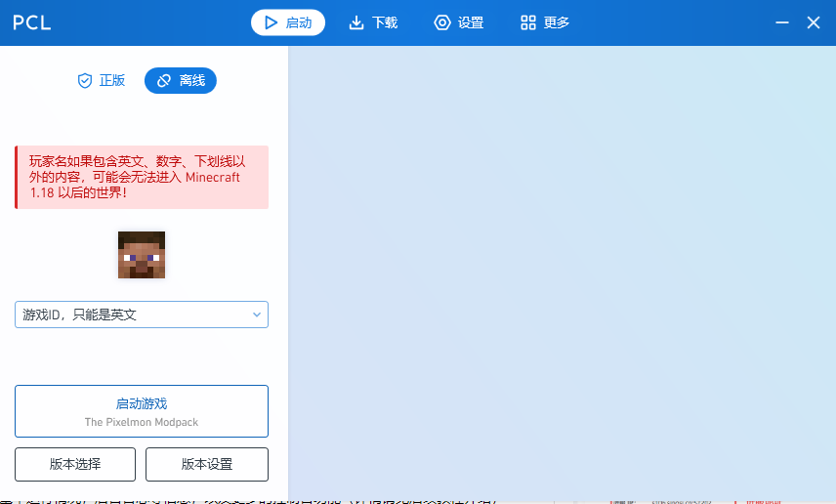Click the red player name warning banner
The height and width of the screenshot is (504, 836).
142,177
